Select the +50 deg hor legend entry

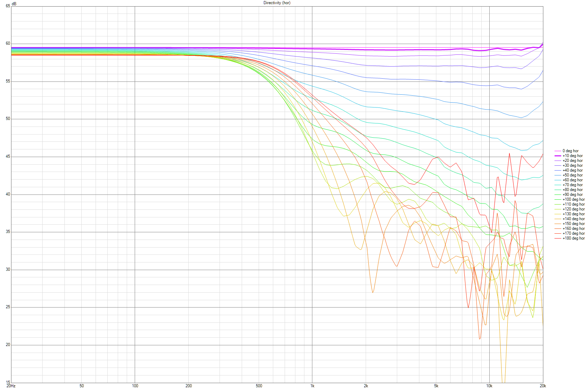[x=569, y=175]
